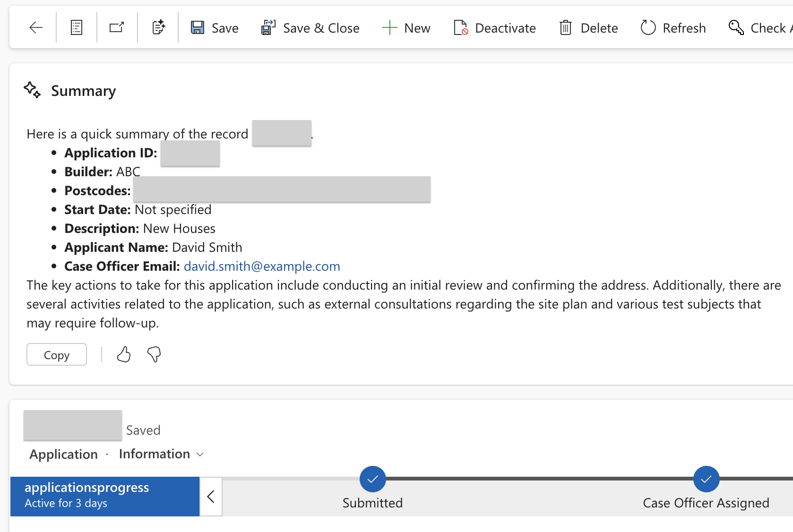The width and height of the screenshot is (793, 532).
Task: Click the Save command label
Action: click(x=225, y=28)
